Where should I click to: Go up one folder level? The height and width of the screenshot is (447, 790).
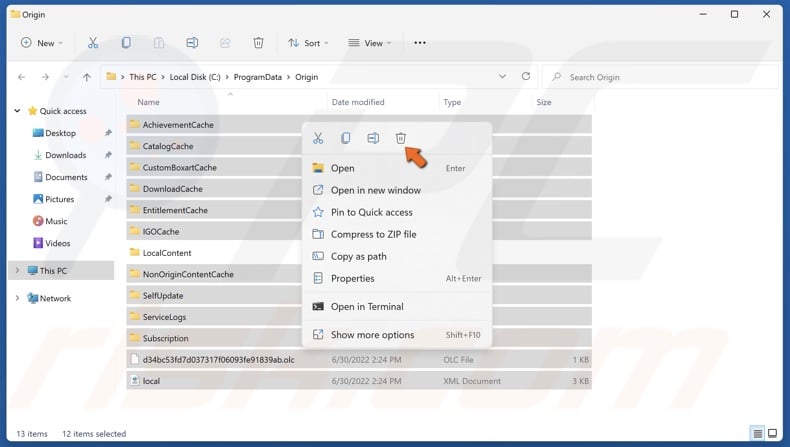click(x=87, y=77)
